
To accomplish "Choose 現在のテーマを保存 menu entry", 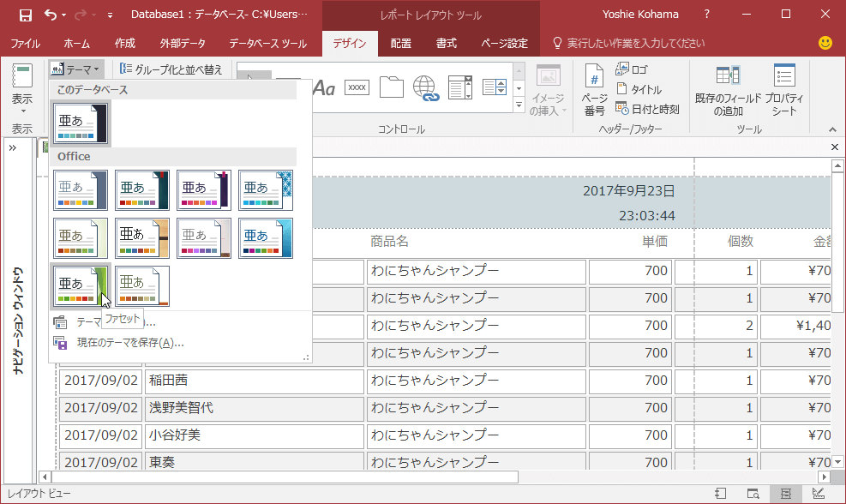I will tap(129, 343).
